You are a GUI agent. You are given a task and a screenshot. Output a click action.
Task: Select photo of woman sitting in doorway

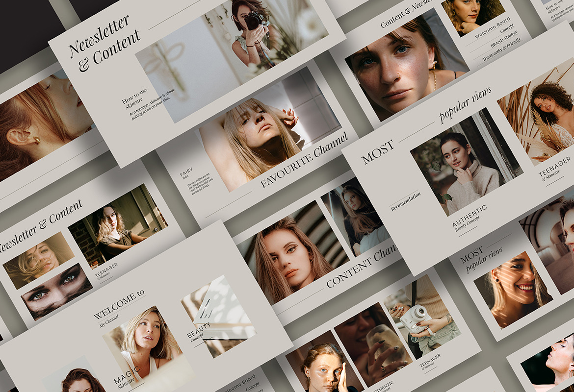tap(118, 226)
